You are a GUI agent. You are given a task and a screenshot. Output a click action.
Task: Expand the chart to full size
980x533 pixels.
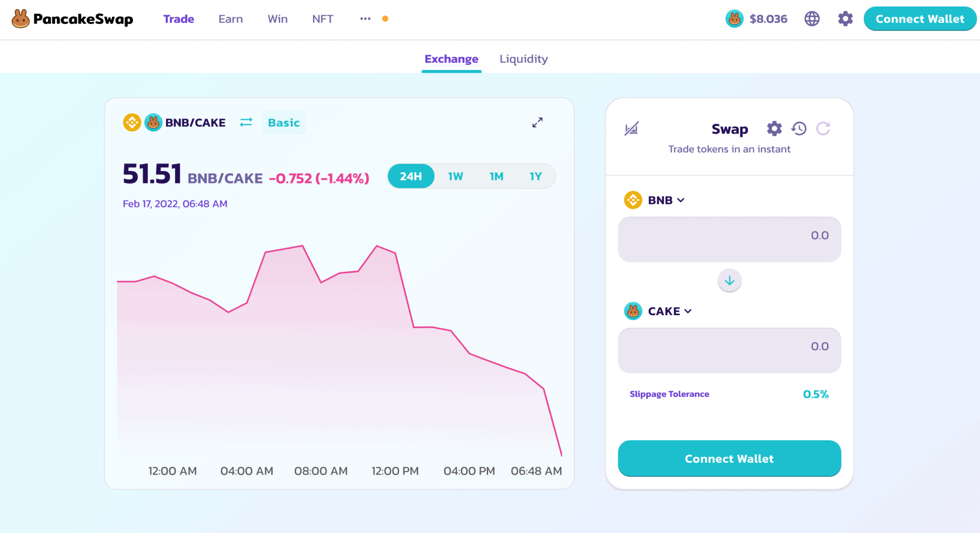pyautogui.click(x=537, y=123)
